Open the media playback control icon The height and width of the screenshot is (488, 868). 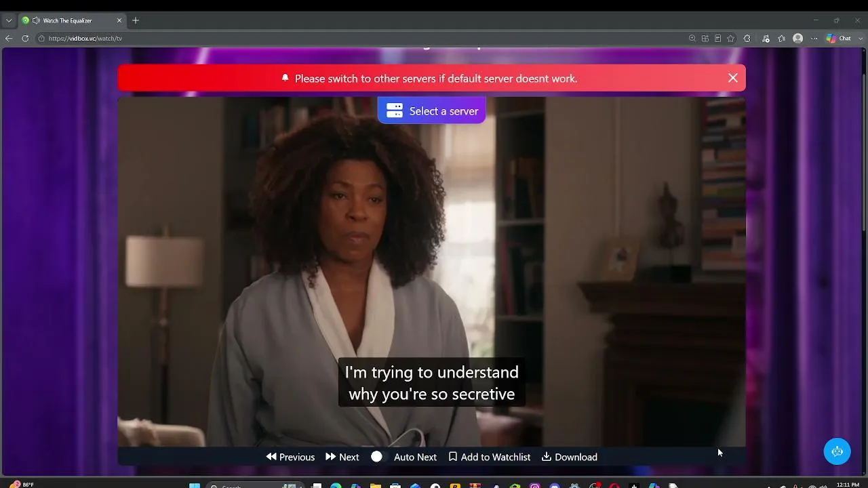click(765, 39)
